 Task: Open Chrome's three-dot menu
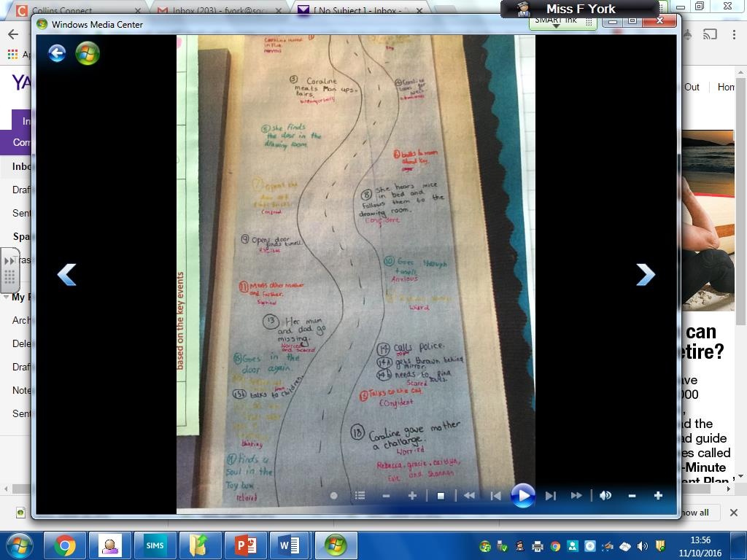734,34
